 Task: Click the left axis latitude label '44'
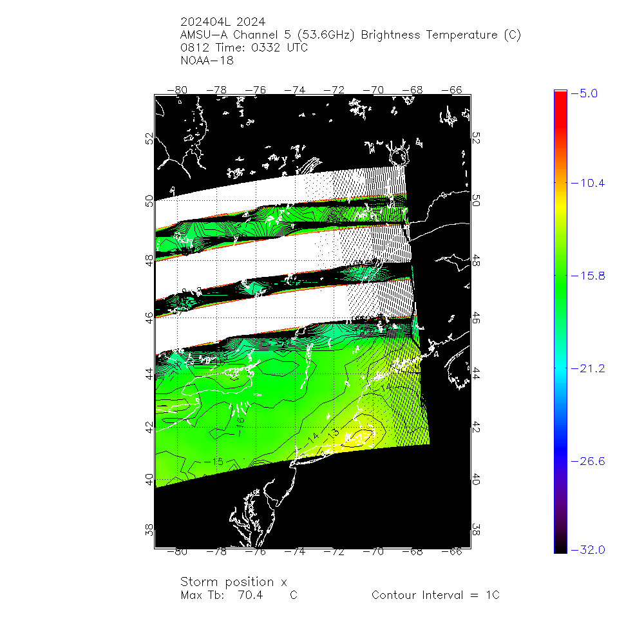[x=149, y=374]
